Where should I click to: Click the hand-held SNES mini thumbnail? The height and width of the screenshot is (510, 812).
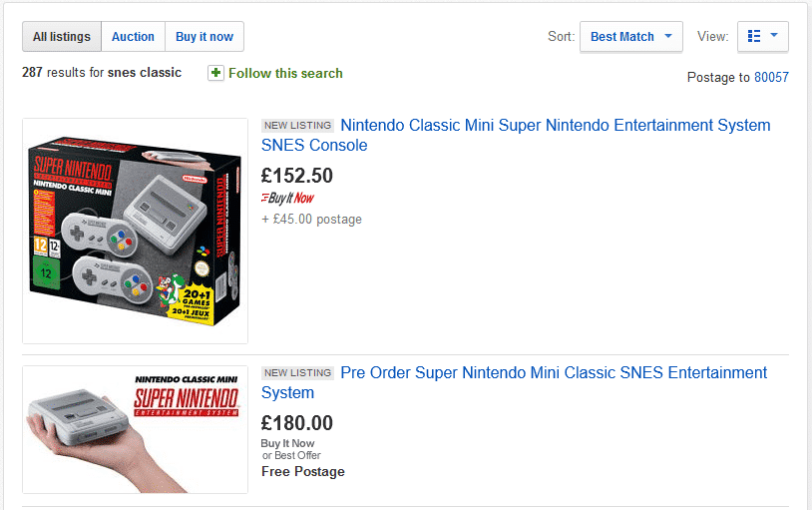point(135,429)
